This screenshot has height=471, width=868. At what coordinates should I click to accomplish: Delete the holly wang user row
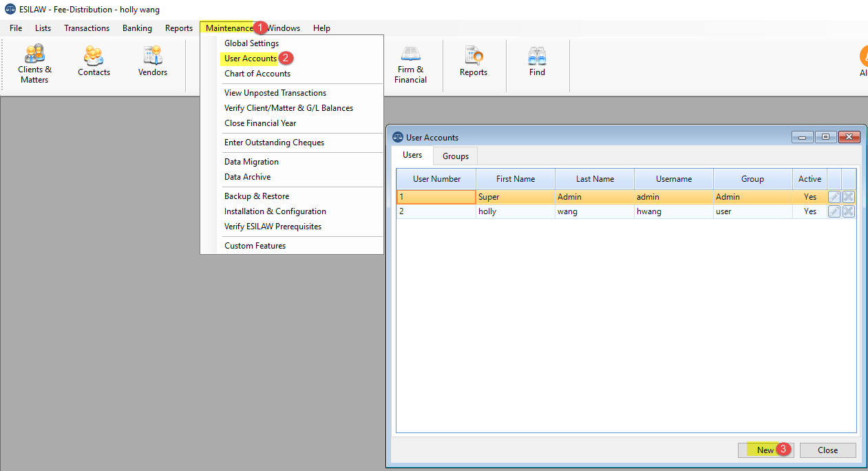point(849,211)
